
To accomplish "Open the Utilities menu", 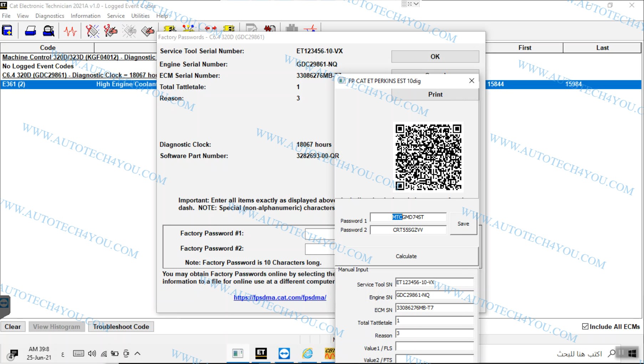I will point(140,16).
